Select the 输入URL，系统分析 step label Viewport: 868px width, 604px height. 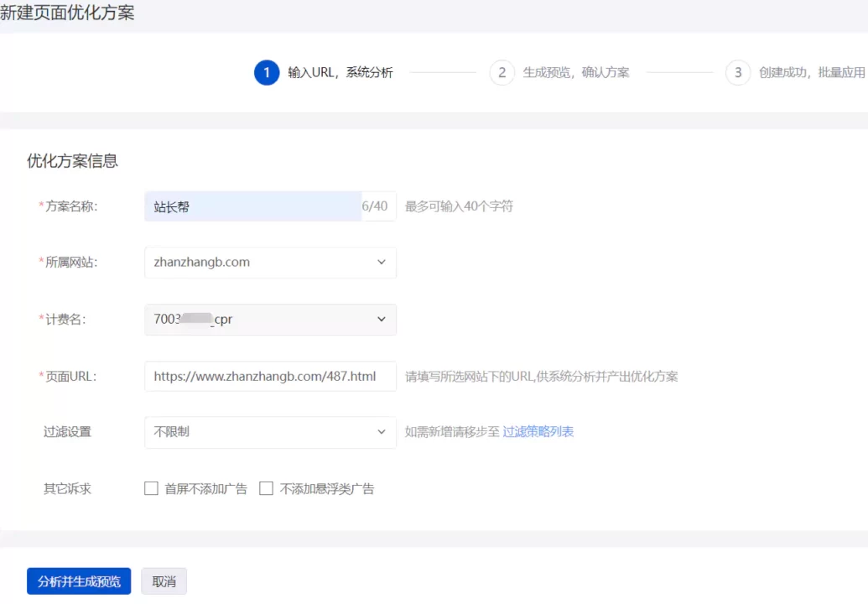pos(340,73)
